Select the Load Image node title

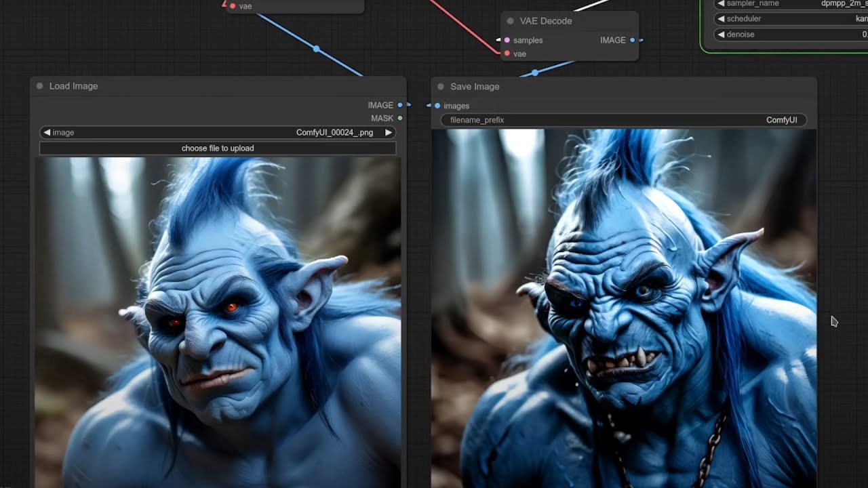(73, 86)
